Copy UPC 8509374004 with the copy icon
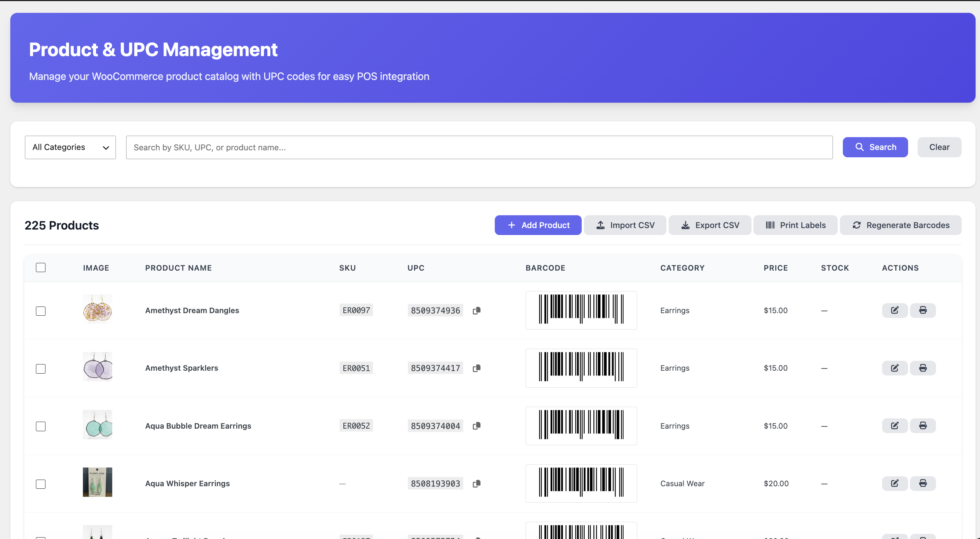 point(476,426)
